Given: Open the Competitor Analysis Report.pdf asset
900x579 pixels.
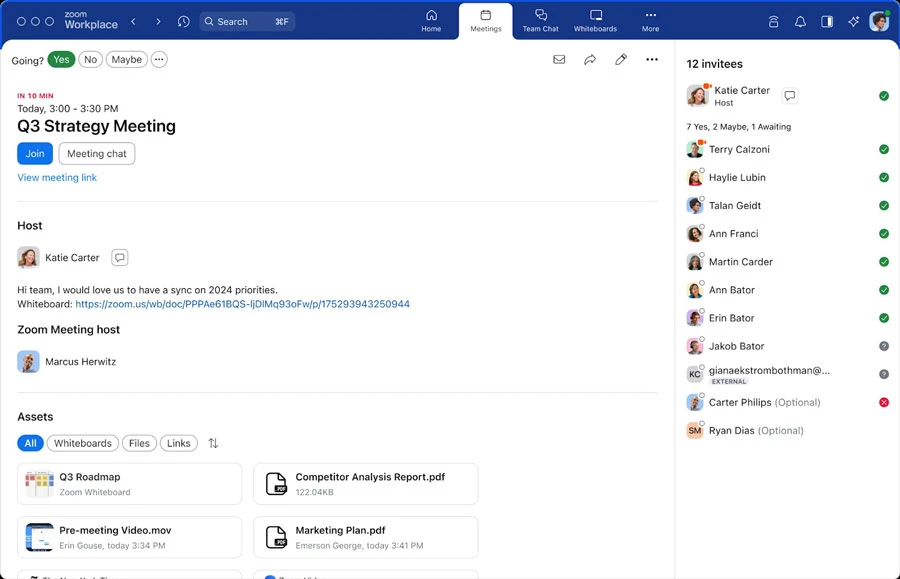Looking at the screenshot, I should (365, 483).
